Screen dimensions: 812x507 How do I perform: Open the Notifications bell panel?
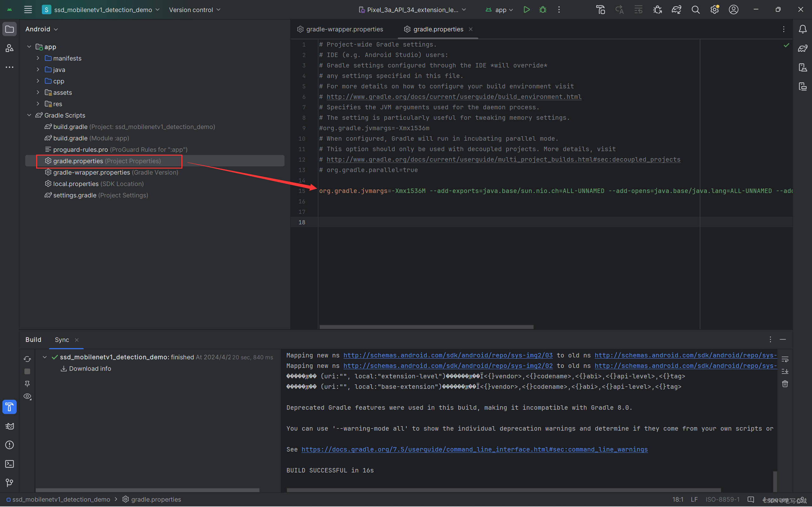[x=802, y=29]
